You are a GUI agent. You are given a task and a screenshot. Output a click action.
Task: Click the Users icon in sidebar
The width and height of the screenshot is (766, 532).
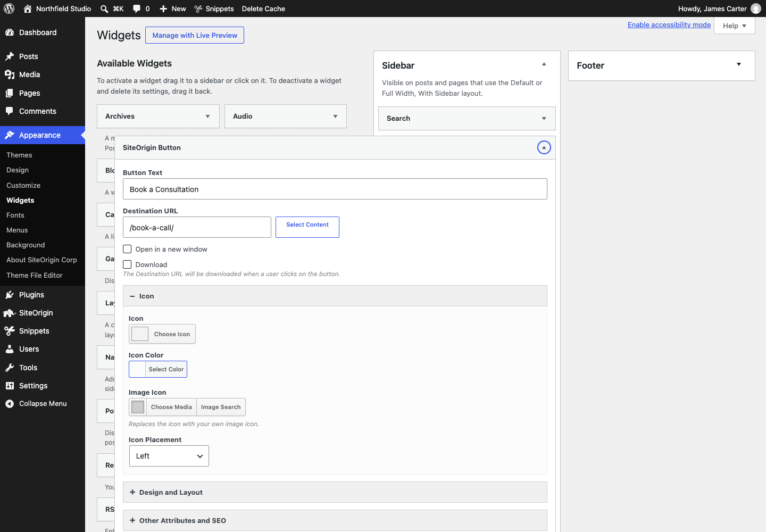click(10, 349)
